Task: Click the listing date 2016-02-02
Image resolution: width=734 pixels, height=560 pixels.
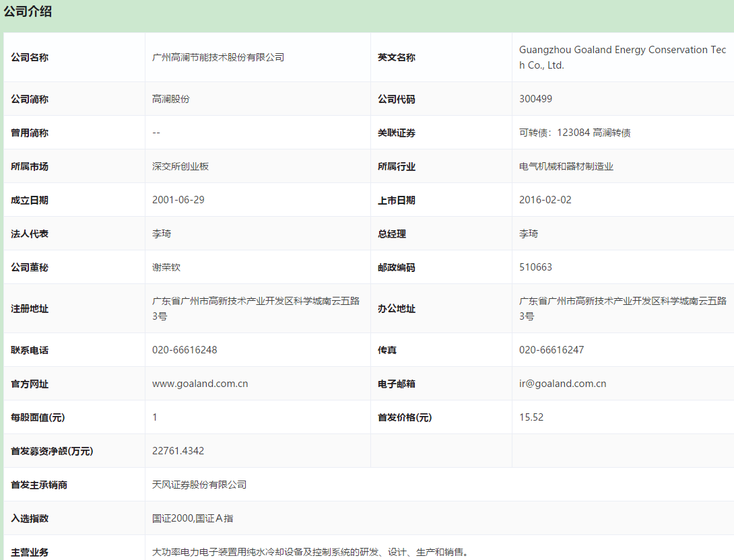Action: 545,200
